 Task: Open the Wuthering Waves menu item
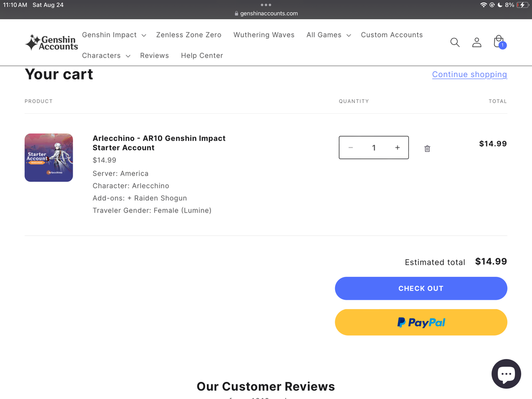coord(264,35)
